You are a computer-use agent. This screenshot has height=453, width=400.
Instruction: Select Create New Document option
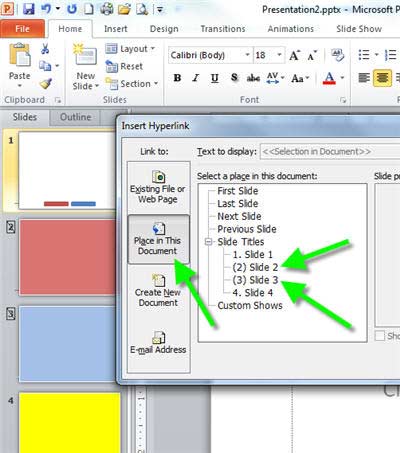pos(158,291)
